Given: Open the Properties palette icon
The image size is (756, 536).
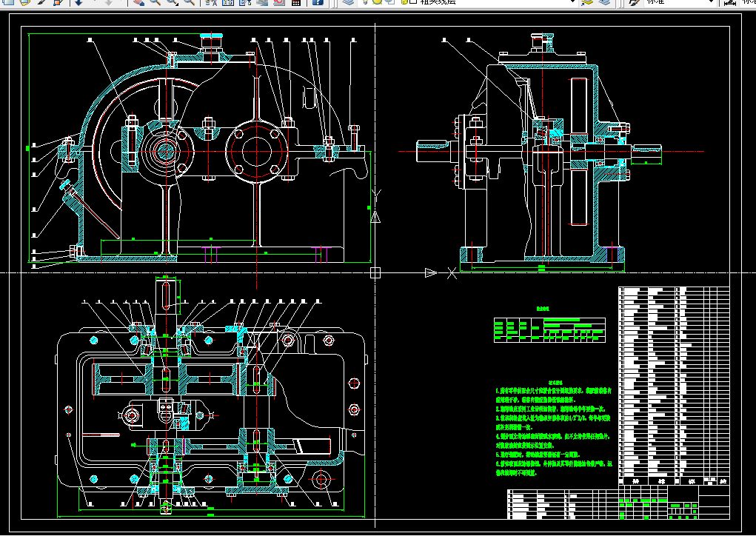Looking at the screenshot, I should point(211,2).
